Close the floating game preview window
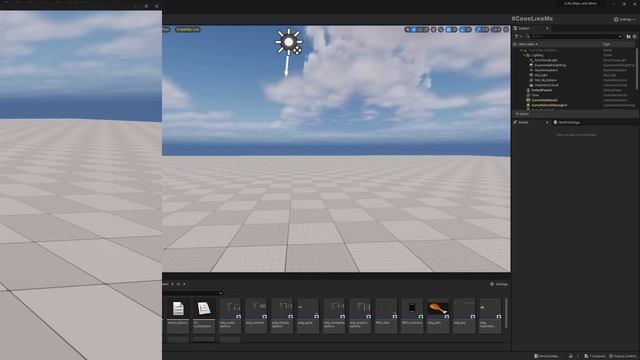The height and width of the screenshot is (360, 640). [157, 6]
